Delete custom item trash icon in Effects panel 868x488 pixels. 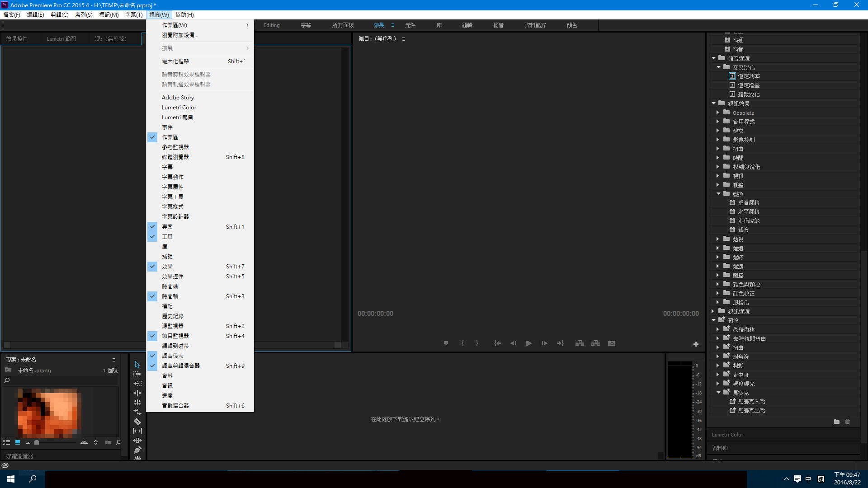point(848,422)
